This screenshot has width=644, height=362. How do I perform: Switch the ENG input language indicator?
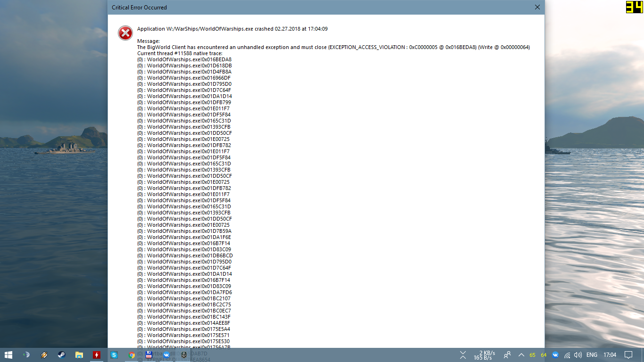pyautogui.click(x=592, y=355)
